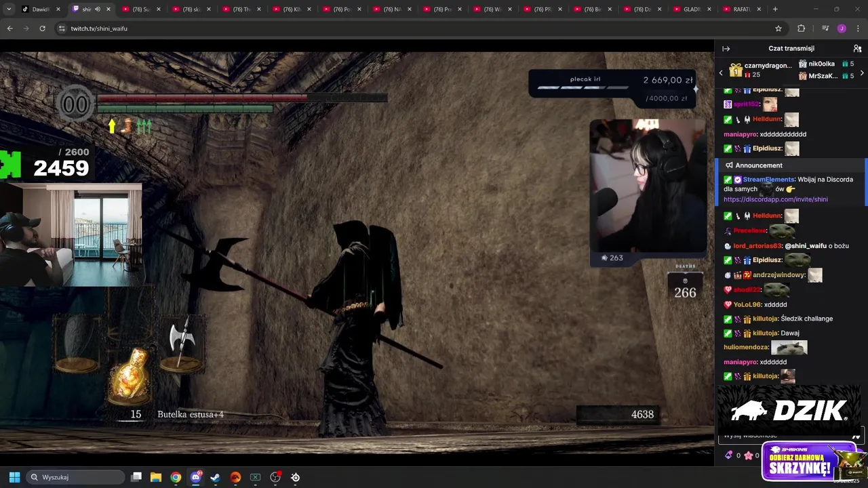The height and width of the screenshot is (488, 868).
Task: Open the EA app from the taskbar
Action: (235, 477)
